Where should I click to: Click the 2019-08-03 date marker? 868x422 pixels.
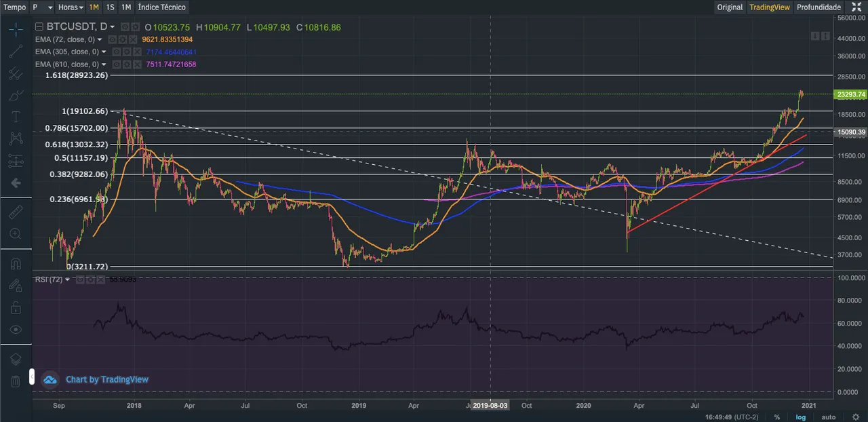coord(490,406)
